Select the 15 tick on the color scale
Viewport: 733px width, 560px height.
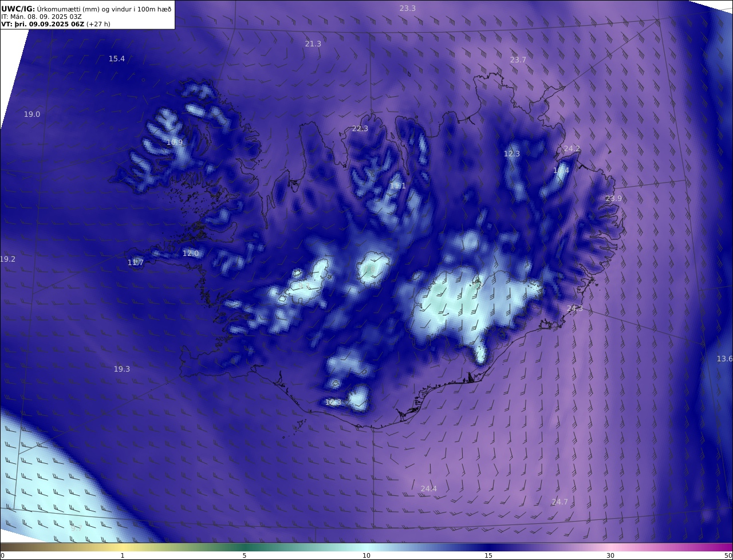tap(488, 555)
